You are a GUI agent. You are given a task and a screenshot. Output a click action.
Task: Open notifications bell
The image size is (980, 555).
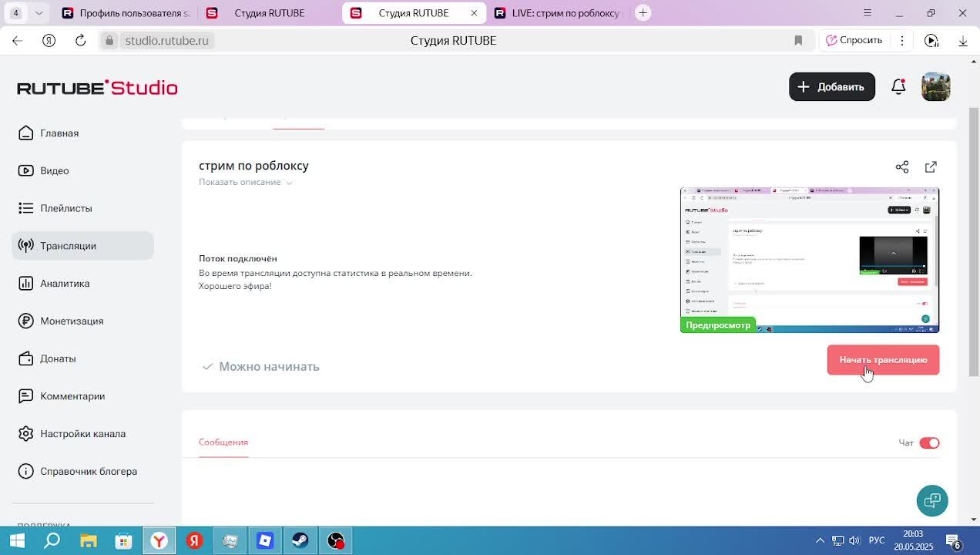[x=898, y=87]
